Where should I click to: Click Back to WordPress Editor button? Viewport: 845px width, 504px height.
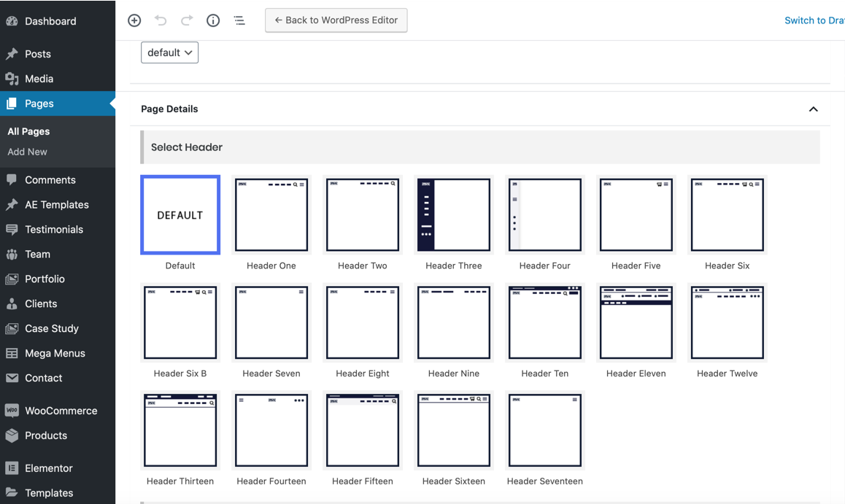[x=336, y=20]
